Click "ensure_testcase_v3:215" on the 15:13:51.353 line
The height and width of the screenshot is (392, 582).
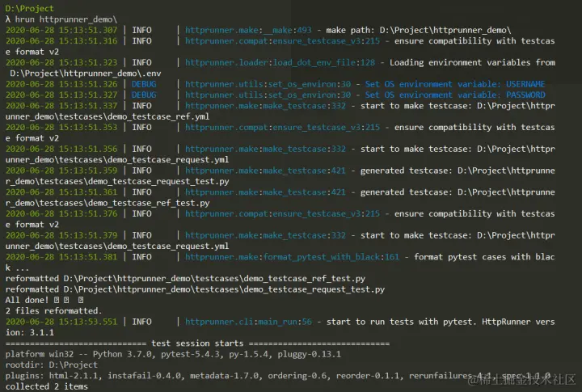tap(327, 127)
